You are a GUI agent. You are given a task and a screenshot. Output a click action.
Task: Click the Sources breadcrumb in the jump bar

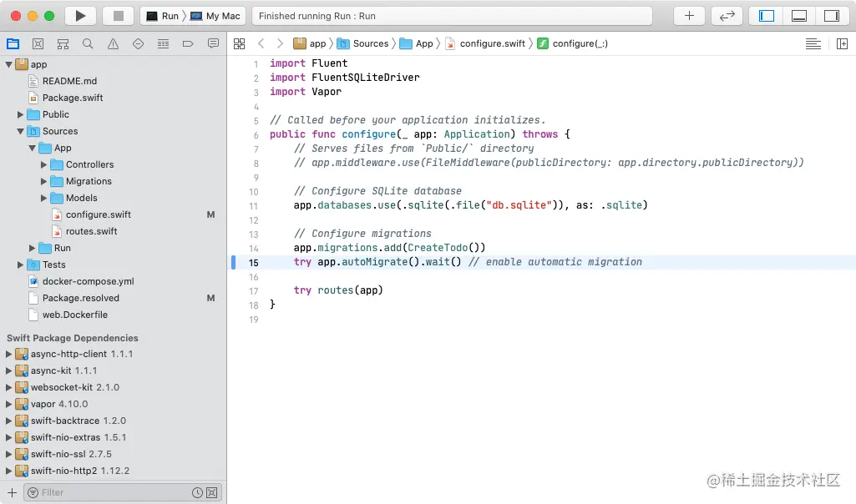[x=363, y=43]
